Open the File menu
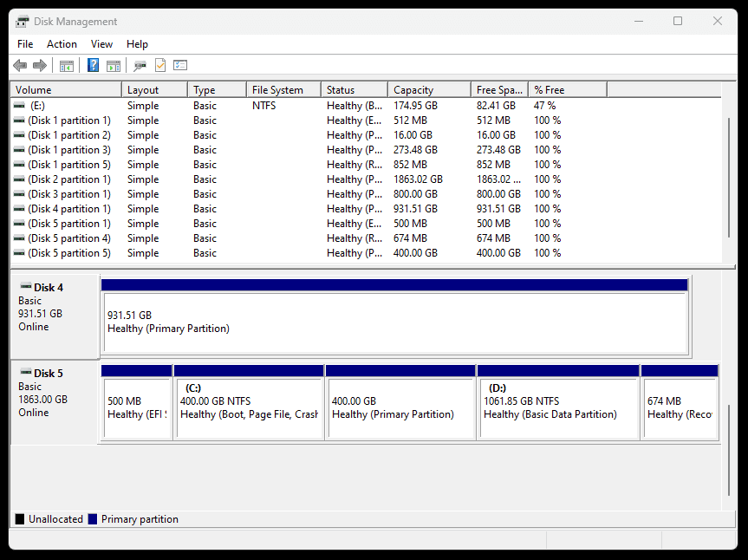The width and height of the screenshot is (748, 560). click(25, 44)
